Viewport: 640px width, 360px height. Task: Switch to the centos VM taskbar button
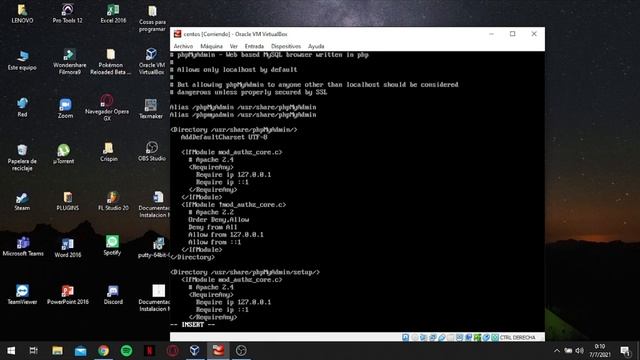click(218, 351)
